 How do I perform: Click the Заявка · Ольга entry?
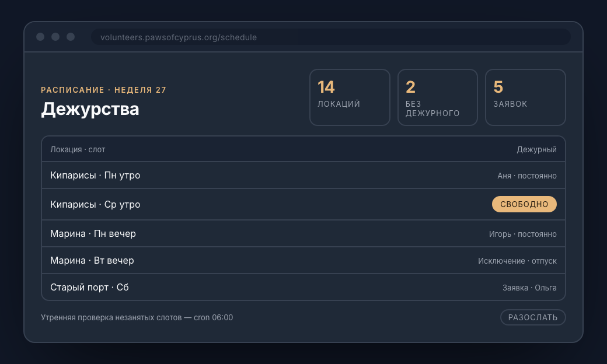[x=529, y=288]
